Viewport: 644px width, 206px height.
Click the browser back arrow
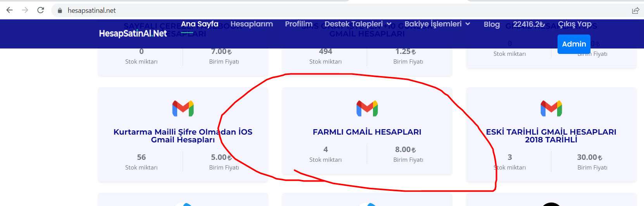[10, 10]
